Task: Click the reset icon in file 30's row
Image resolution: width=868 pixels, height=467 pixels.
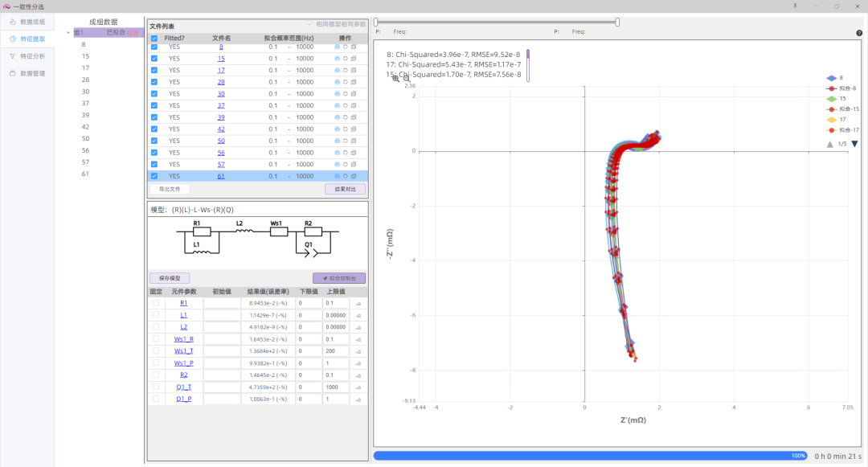Action: [x=345, y=93]
